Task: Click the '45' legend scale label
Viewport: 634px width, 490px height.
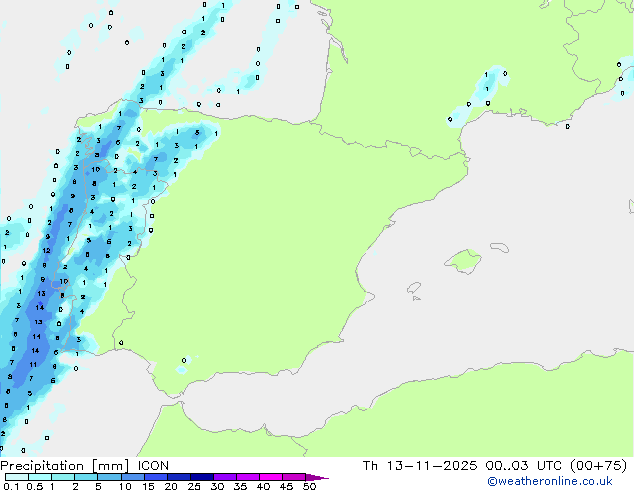Action: point(286,486)
